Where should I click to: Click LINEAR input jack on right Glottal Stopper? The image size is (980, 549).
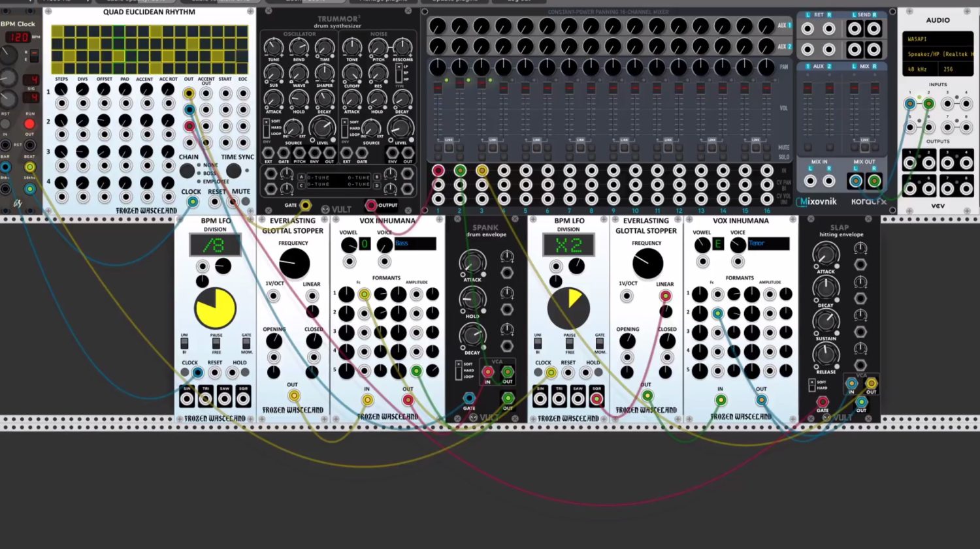click(x=665, y=296)
